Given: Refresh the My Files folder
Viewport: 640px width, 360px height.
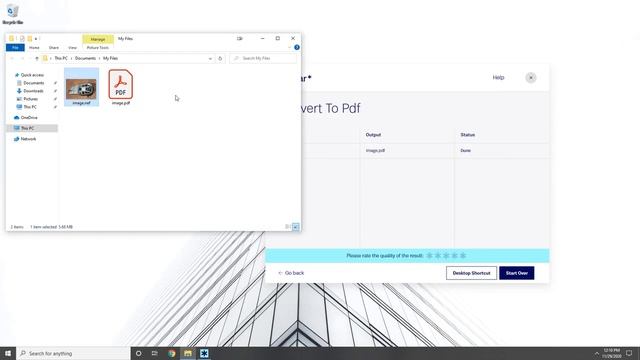Looking at the screenshot, I should 220,58.
